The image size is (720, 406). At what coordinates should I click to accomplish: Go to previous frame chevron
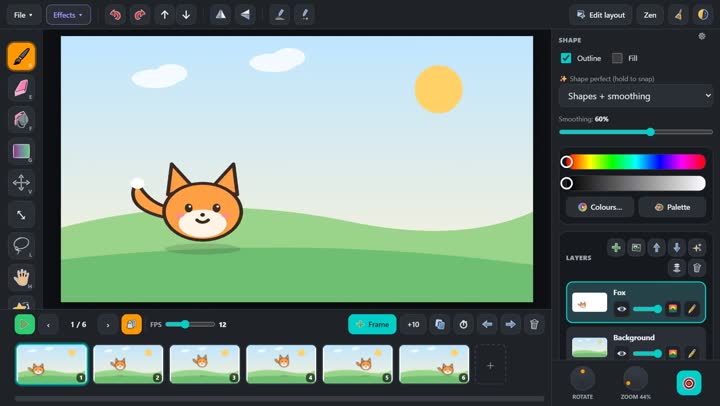coord(48,324)
